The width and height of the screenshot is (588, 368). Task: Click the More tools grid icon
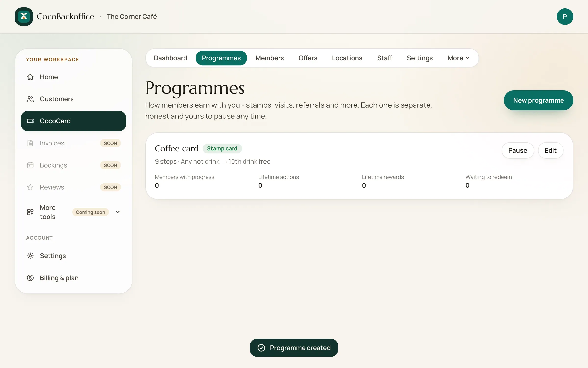(x=30, y=212)
